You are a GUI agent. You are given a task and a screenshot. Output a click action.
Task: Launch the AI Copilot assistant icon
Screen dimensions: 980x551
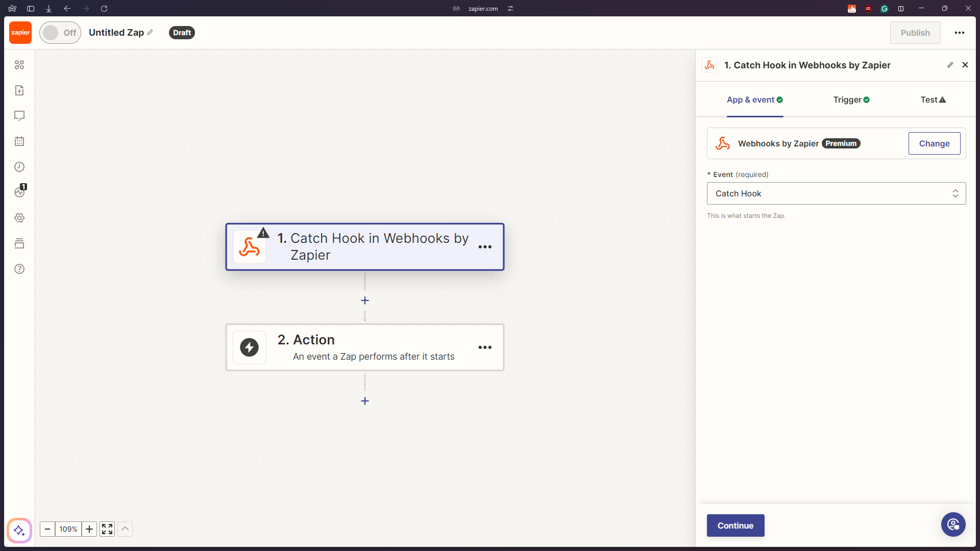[19, 531]
